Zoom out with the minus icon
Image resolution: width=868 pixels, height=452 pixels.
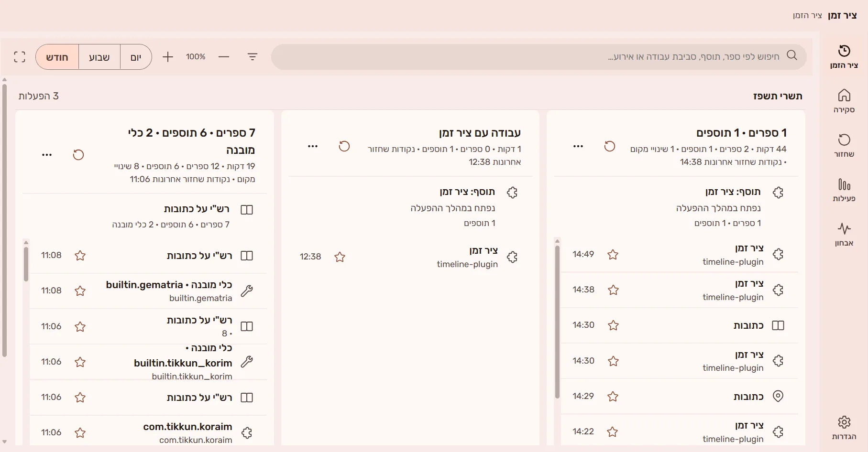tap(224, 57)
